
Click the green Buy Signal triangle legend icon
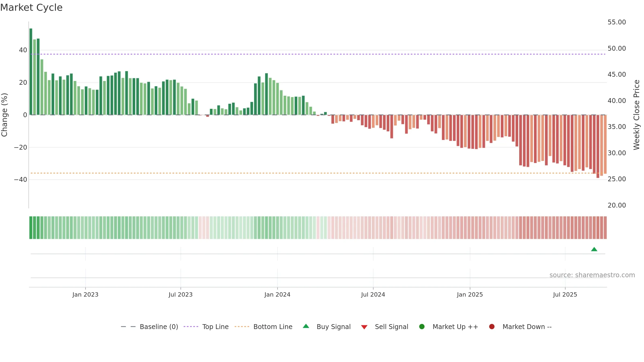click(x=306, y=326)
